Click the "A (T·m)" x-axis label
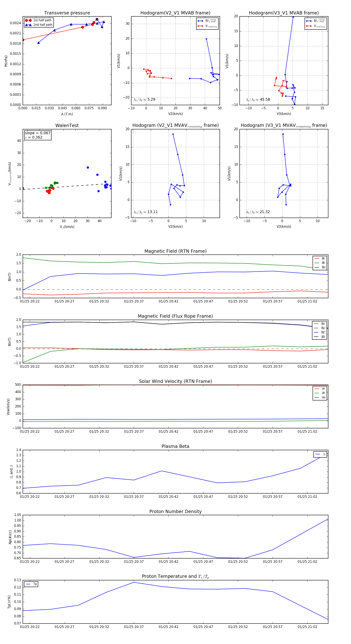 (67, 114)
